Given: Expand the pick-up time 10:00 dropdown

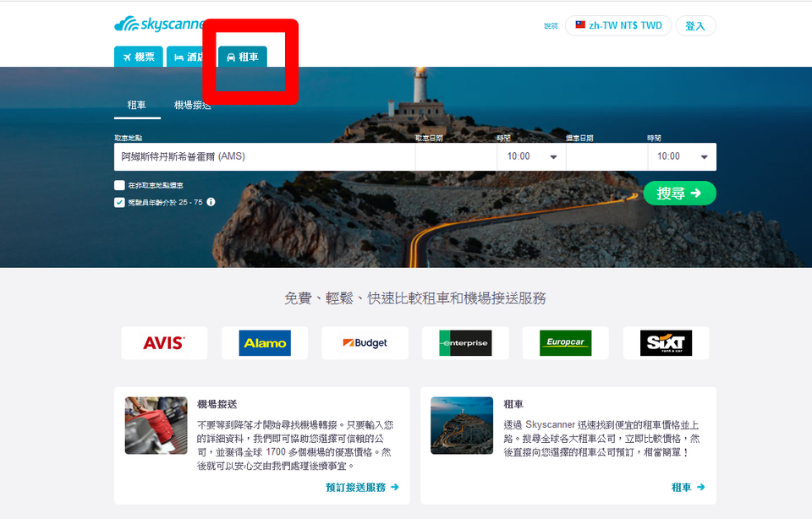Looking at the screenshot, I should point(530,156).
